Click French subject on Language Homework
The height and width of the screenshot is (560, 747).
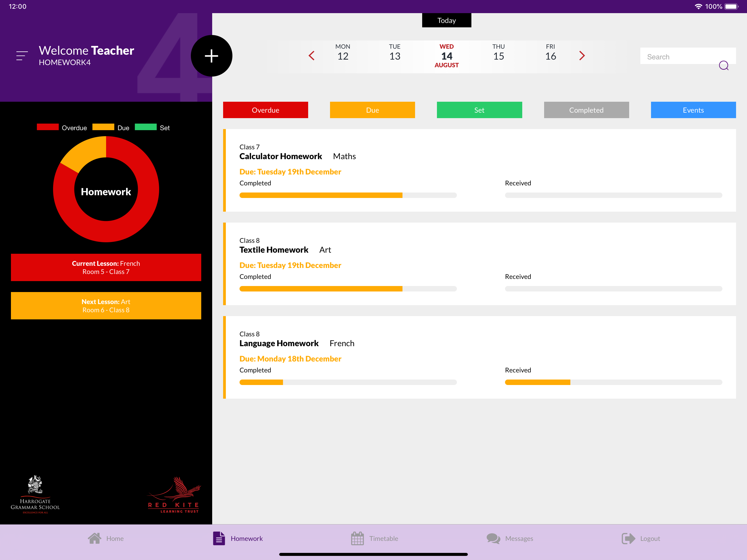pyautogui.click(x=342, y=343)
